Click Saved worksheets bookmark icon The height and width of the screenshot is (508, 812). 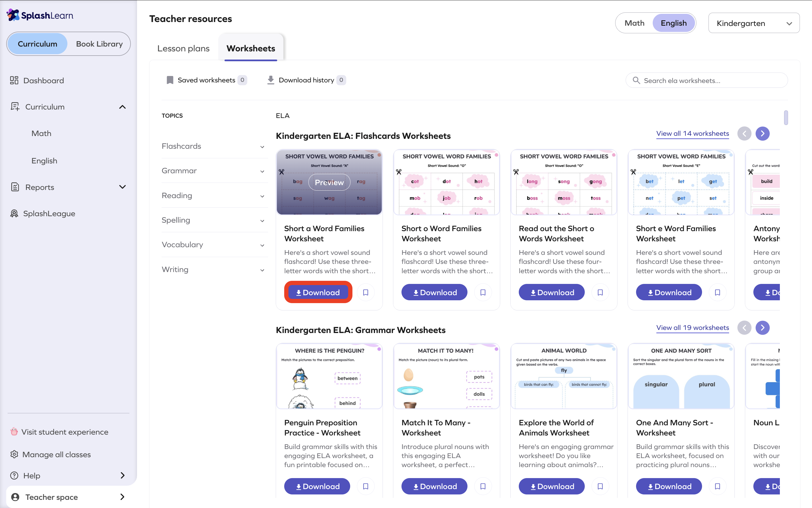[x=170, y=80]
